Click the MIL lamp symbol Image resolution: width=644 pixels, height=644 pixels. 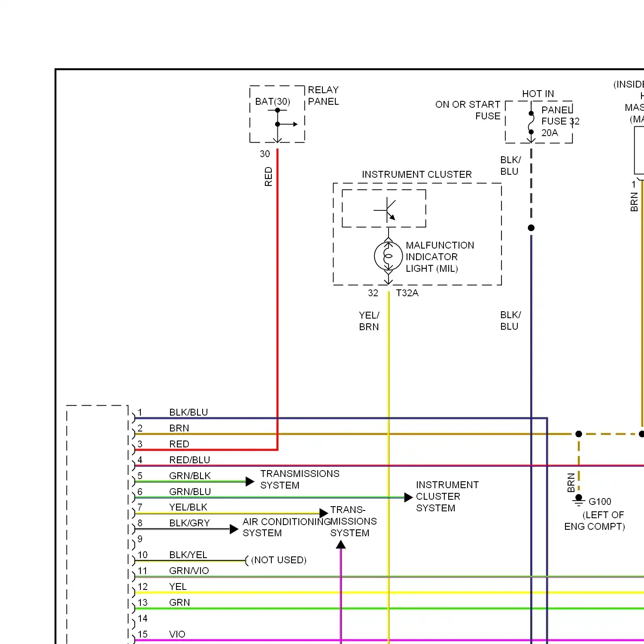[x=388, y=256]
